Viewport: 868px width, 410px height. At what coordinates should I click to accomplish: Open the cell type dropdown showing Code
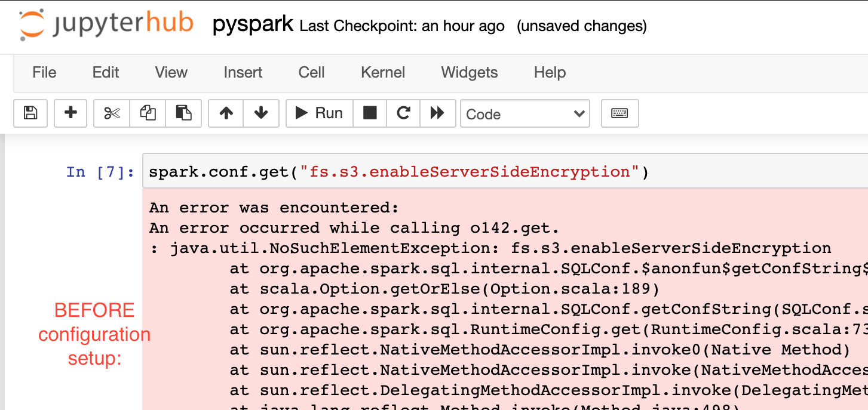point(525,113)
